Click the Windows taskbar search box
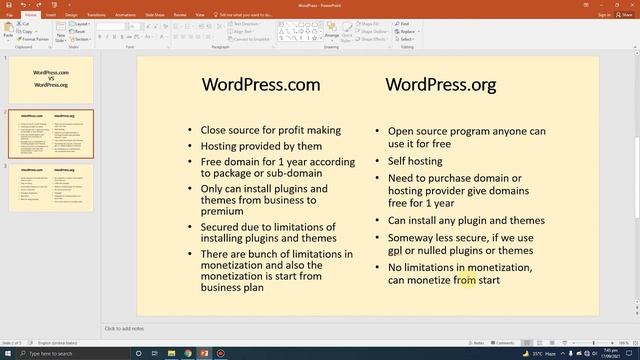Image resolution: width=640 pixels, height=360 pixels. point(73,353)
